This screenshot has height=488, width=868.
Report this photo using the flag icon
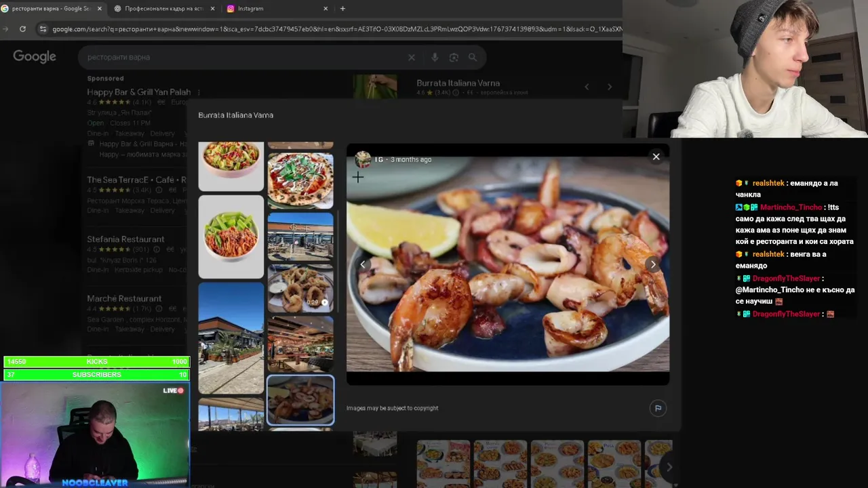point(657,408)
